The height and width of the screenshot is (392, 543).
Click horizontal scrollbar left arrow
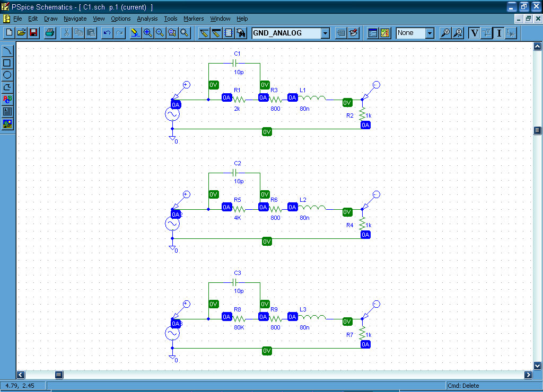point(21,375)
